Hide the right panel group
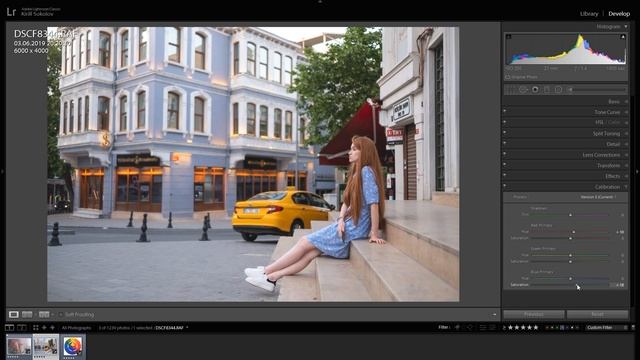640x360 pixels. [637, 172]
